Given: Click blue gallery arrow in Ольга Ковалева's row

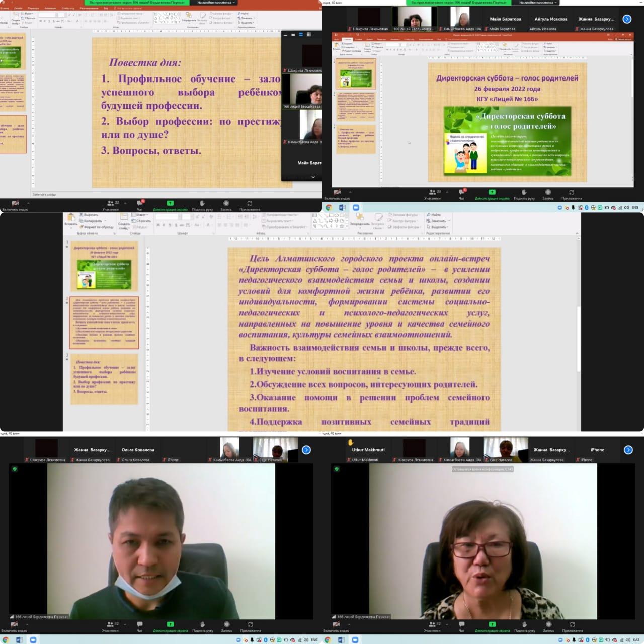Looking at the screenshot, I should [x=306, y=450].
